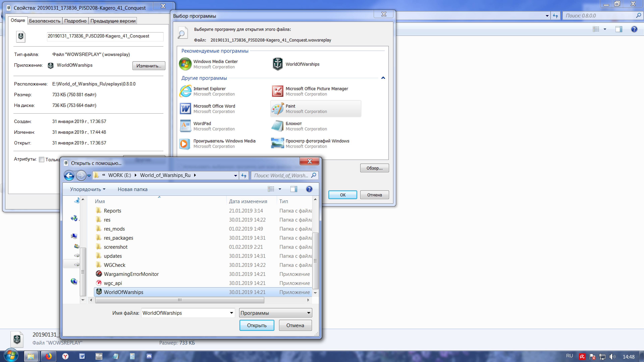This screenshot has height=362, width=644.
Task: Click view mode icon in file dialog toolbar
Action: [x=271, y=189]
